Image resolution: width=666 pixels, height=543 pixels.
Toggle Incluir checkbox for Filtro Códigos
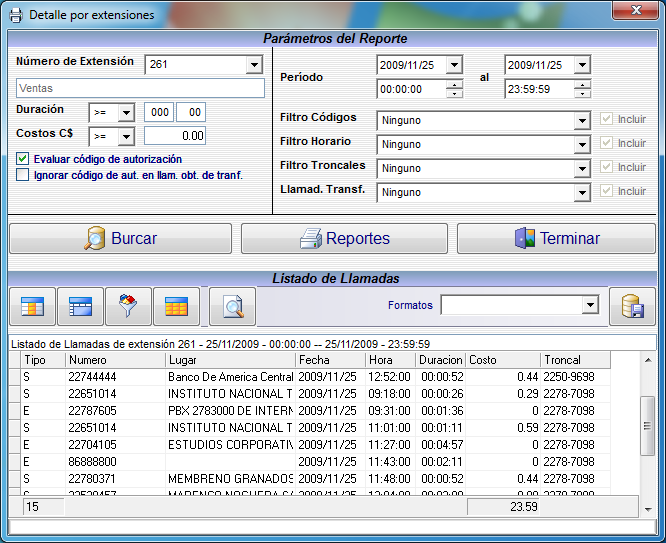607,119
